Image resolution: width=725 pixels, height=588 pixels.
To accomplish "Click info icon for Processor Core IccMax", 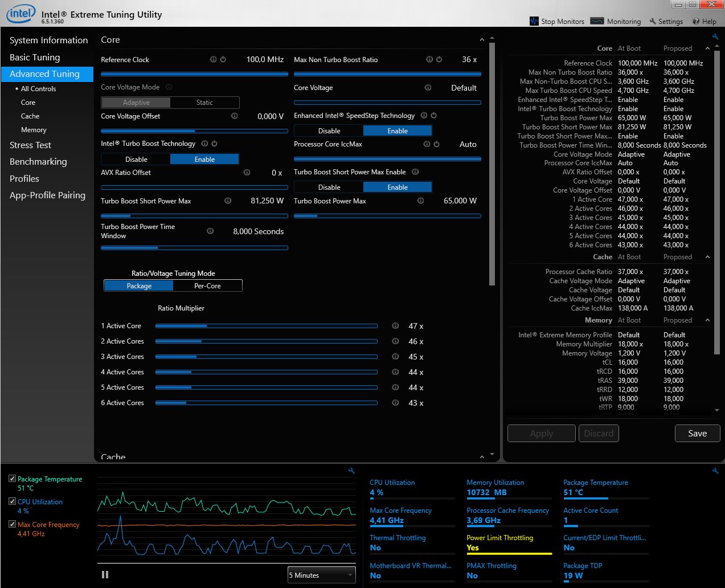I will pos(427,144).
